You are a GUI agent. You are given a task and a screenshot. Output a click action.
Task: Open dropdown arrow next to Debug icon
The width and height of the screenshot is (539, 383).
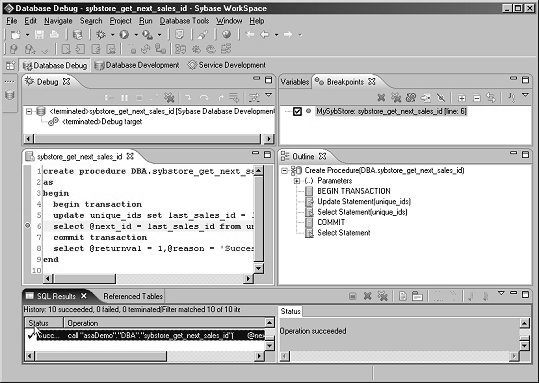(x=112, y=35)
